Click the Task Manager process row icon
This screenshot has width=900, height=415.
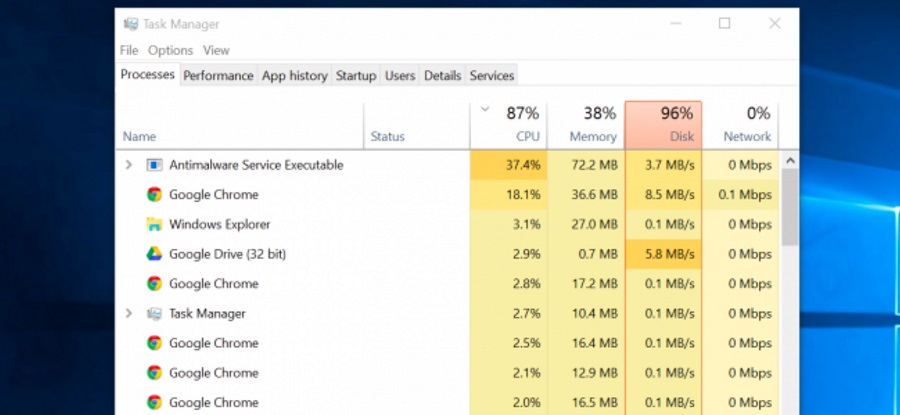coord(154,313)
